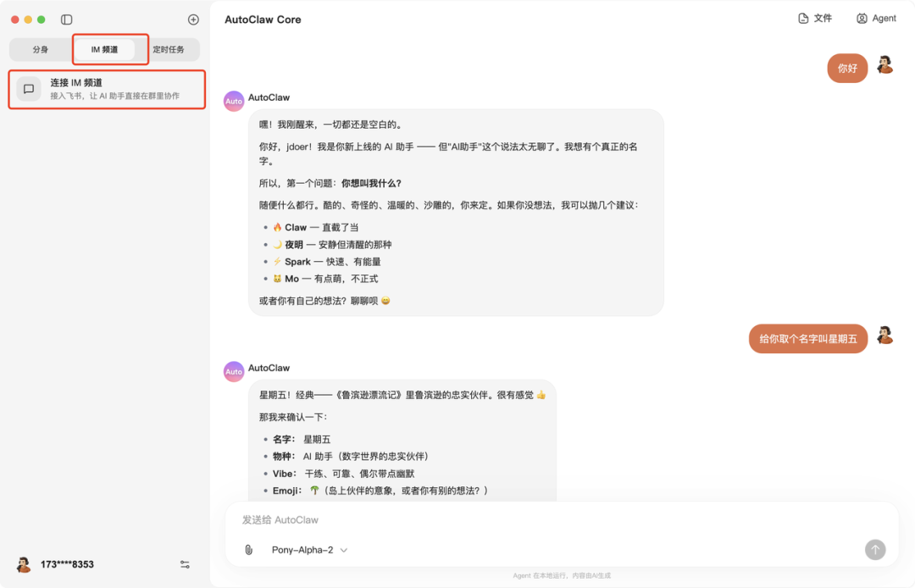Click the 发送给 AutoClaw message input field
915x588 pixels.
[x=508, y=519]
